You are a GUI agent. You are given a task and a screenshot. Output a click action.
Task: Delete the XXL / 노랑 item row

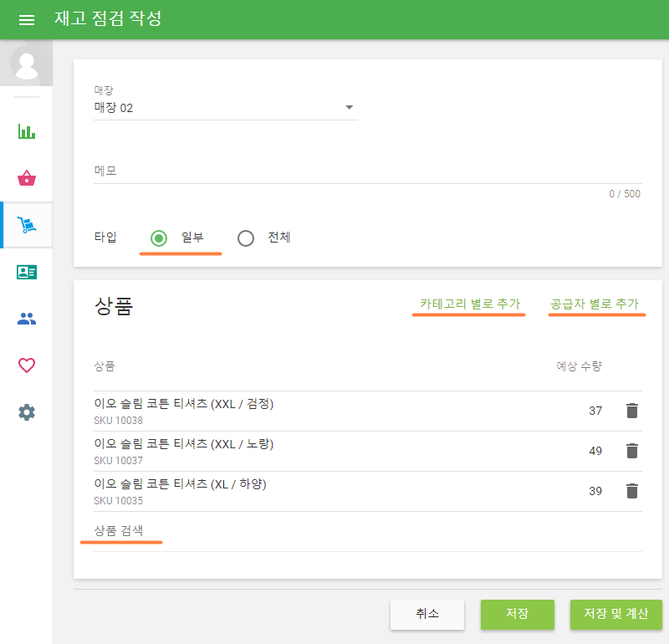coord(632,451)
